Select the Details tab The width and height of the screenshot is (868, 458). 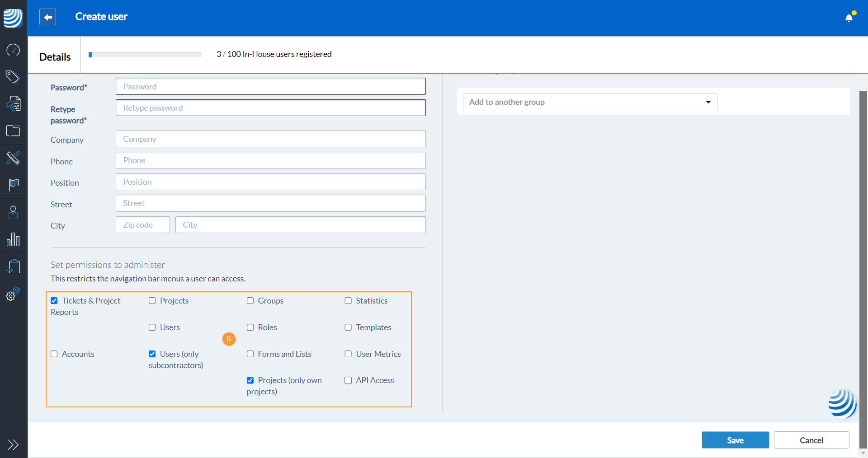pos(55,57)
